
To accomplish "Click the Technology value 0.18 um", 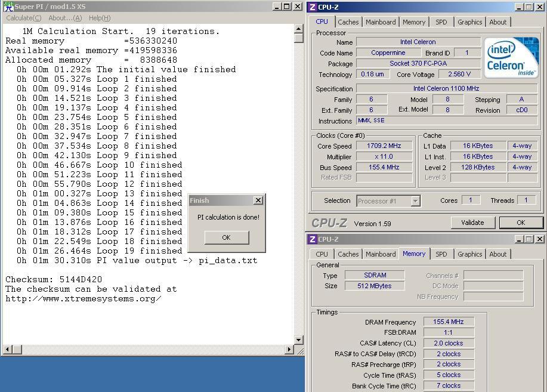I will [373, 75].
